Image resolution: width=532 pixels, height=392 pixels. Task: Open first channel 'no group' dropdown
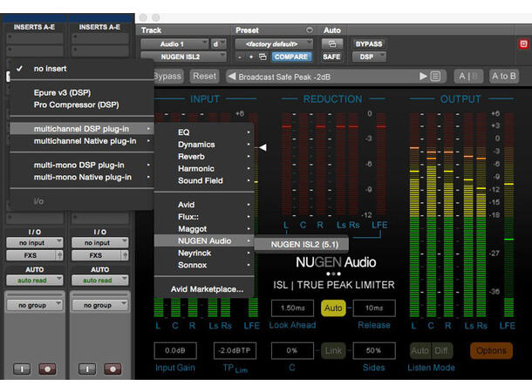click(34, 305)
